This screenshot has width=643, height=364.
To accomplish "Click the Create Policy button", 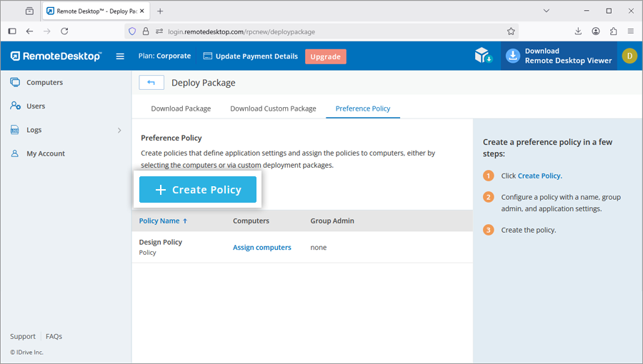I will 198,190.
